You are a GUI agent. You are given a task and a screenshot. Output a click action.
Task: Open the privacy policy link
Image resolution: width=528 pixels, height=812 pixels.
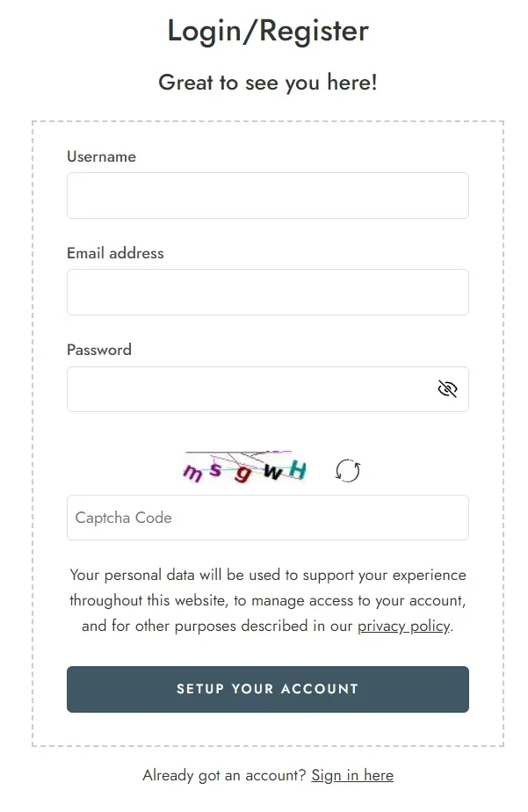[x=404, y=626]
